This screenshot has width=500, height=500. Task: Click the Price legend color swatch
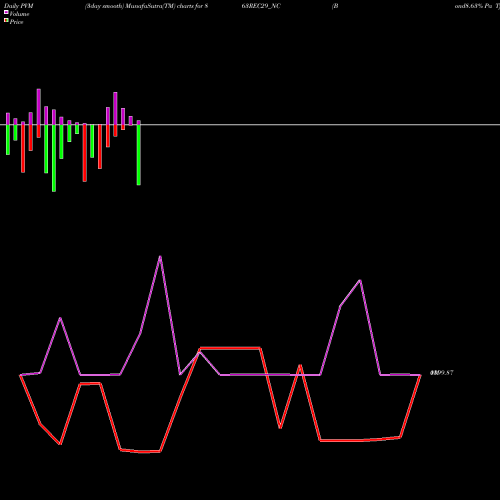click(x=6, y=21)
